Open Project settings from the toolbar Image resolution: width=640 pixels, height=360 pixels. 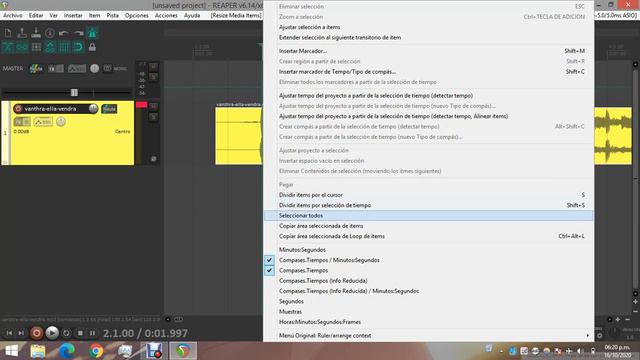(x=50, y=33)
